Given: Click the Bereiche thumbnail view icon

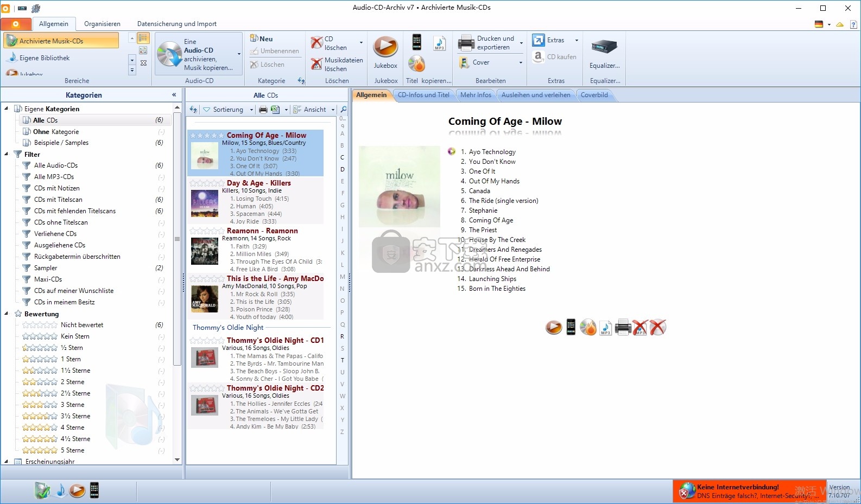Looking at the screenshot, I should point(143,50).
